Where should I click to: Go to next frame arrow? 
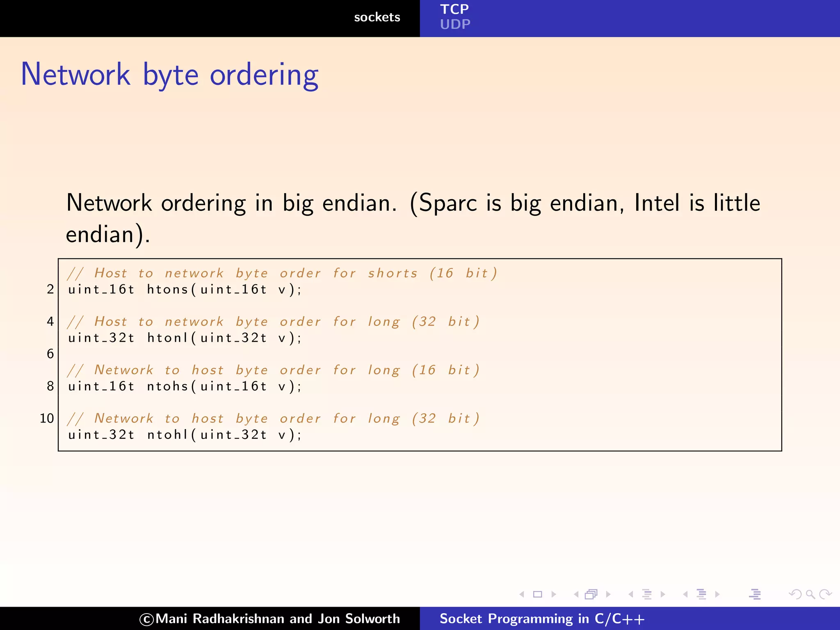609,594
